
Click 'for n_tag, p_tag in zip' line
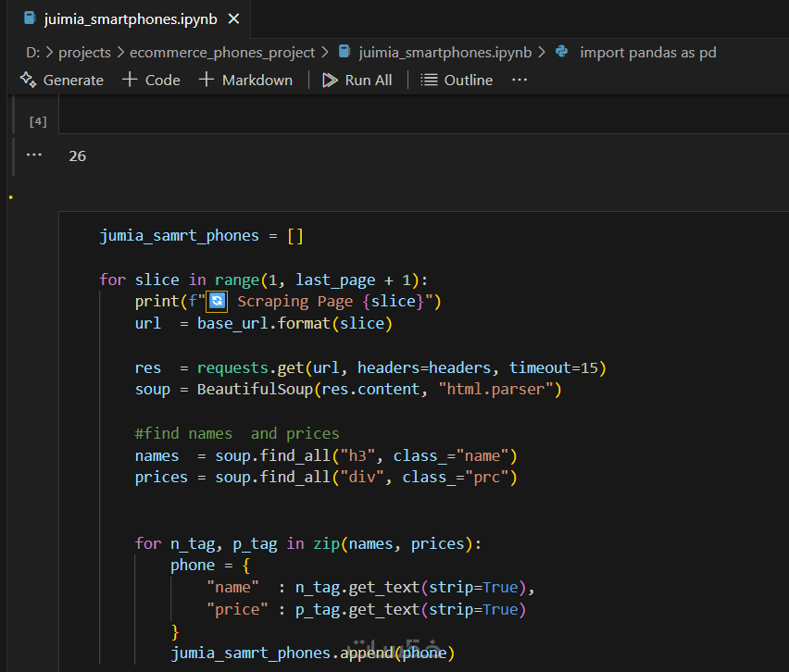coord(308,543)
